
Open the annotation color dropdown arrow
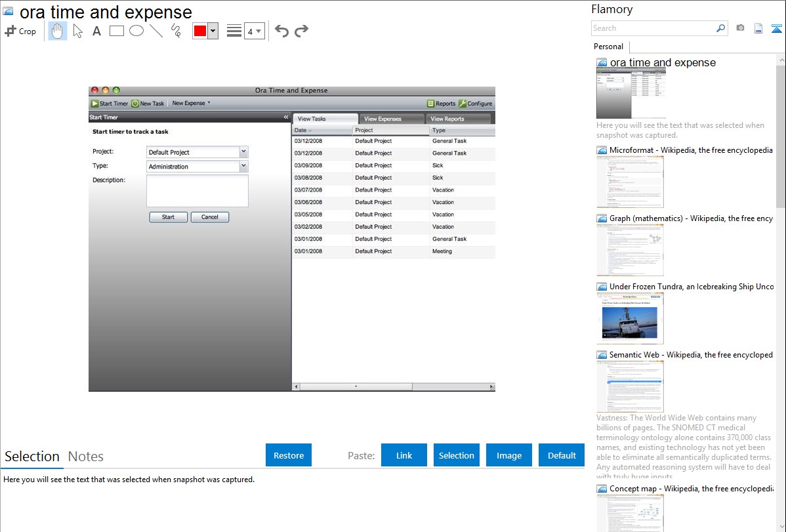tap(213, 31)
